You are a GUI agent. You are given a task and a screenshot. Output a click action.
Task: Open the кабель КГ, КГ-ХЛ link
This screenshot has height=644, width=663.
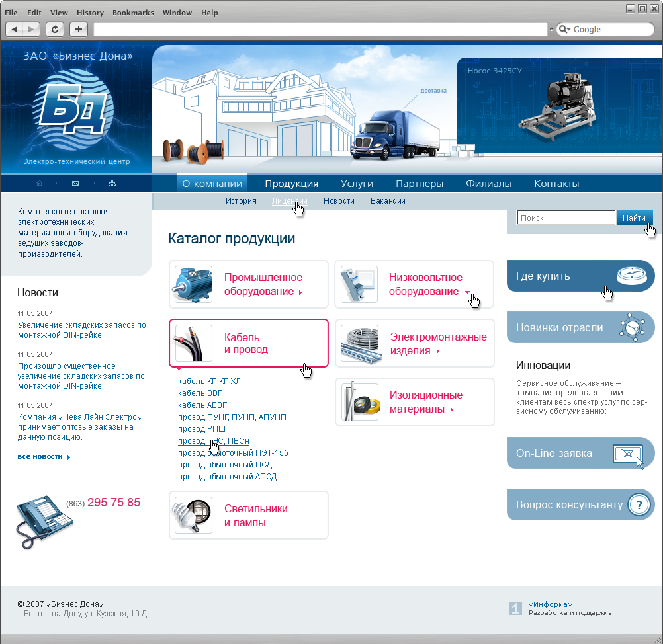coord(209,381)
